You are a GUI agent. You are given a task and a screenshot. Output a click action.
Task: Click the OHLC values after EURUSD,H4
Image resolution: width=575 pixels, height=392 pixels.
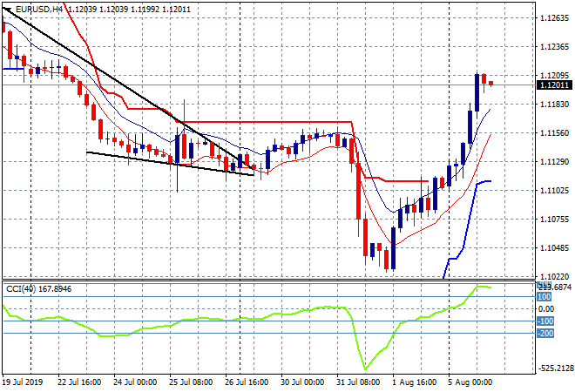pyautogui.click(x=130, y=10)
